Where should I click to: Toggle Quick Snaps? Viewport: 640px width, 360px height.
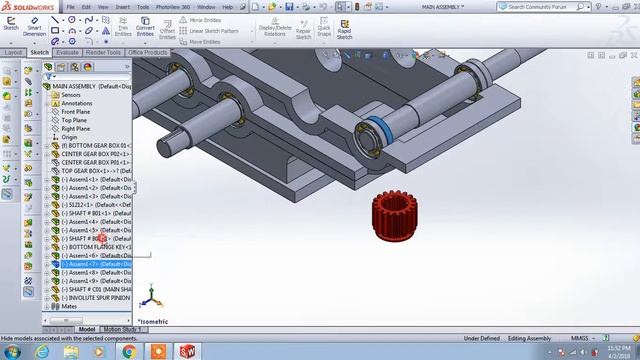pos(324,27)
